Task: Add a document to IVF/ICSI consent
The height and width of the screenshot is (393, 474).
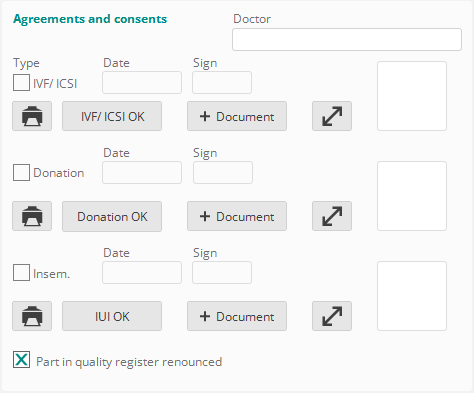Action: [x=237, y=116]
